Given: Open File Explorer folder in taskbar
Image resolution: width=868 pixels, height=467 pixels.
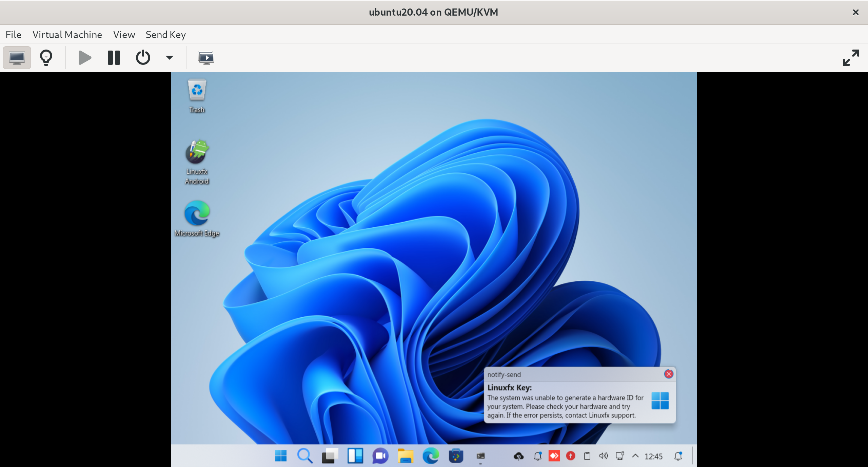Looking at the screenshot, I should (406, 456).
